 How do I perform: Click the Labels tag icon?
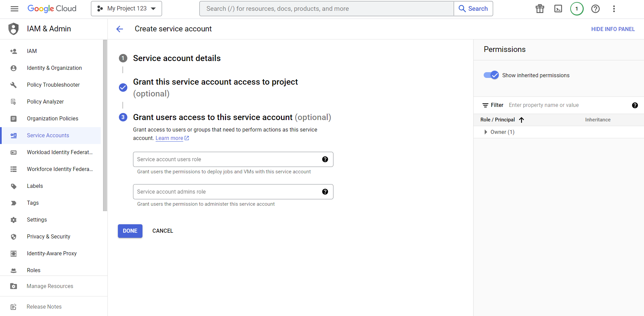click(x=13, y=186)
